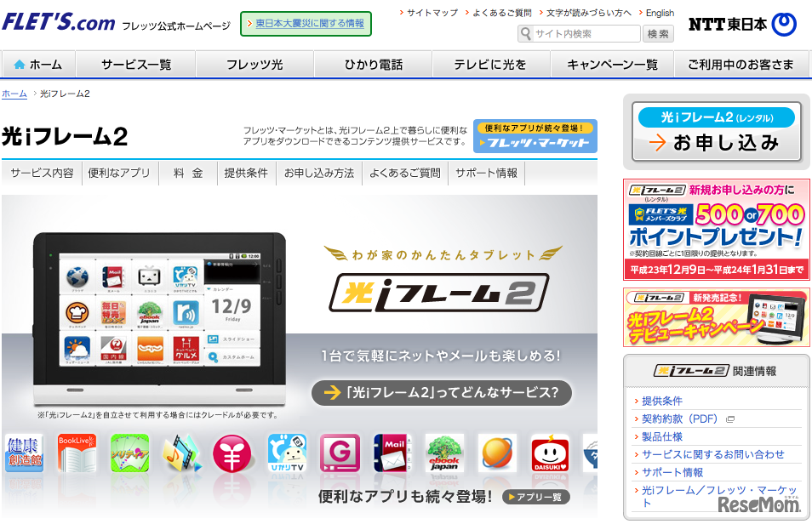Open the フレッツ・マーケット banner button
The height and width of the screenshot is (524, 812).
[535, 136]
